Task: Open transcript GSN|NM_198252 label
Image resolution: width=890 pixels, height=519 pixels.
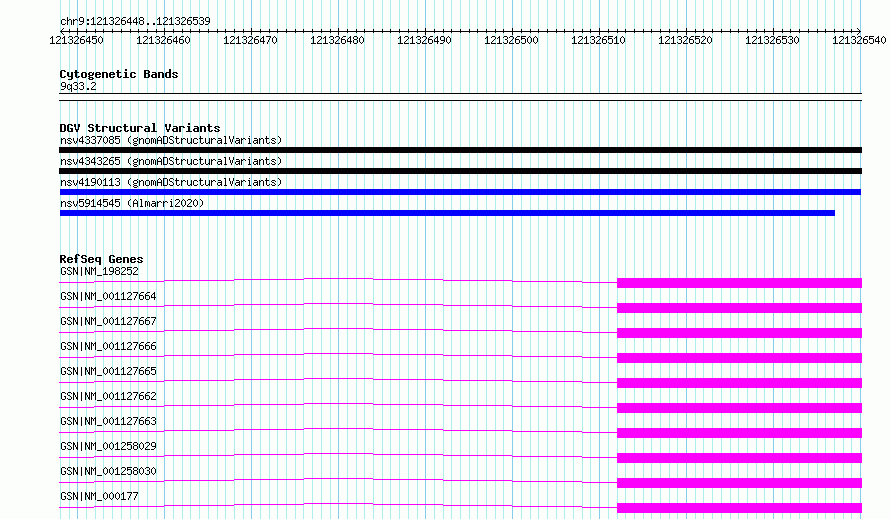Action: (x=99, y=271)
